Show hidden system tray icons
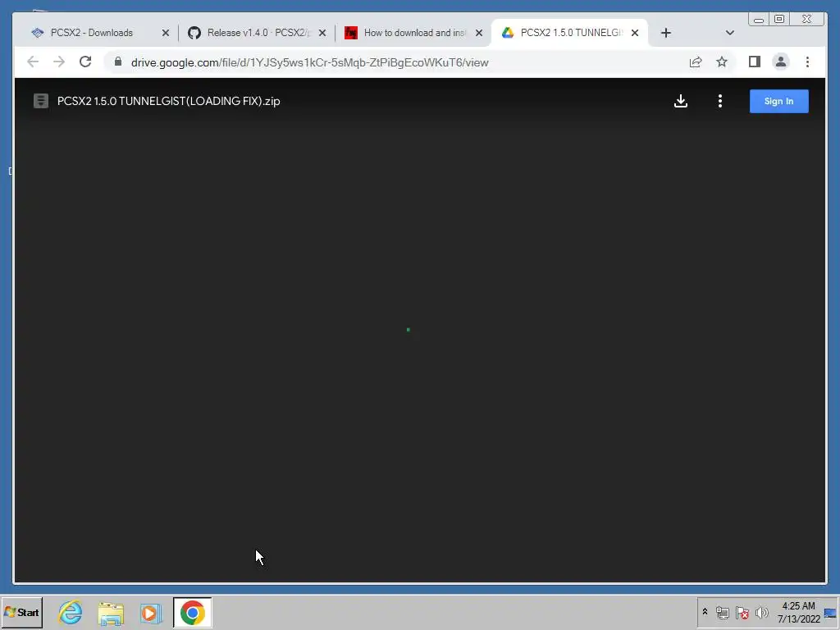 point(705,612)
